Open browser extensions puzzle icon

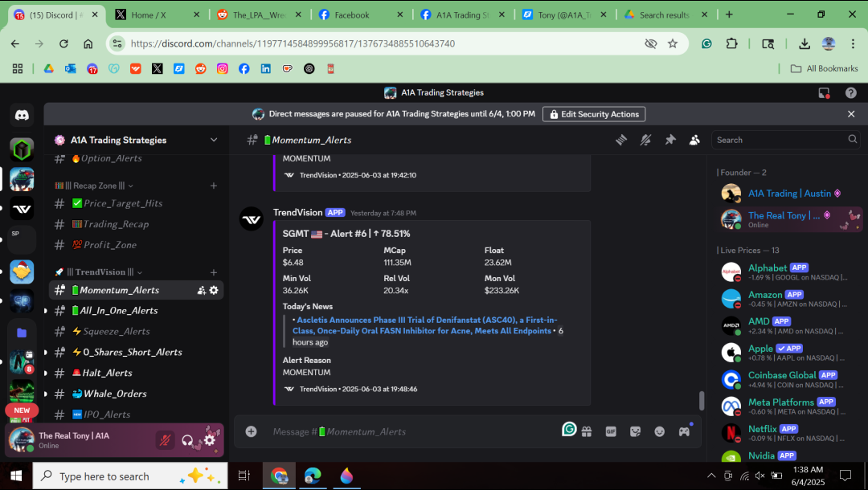tap(732, 43)
